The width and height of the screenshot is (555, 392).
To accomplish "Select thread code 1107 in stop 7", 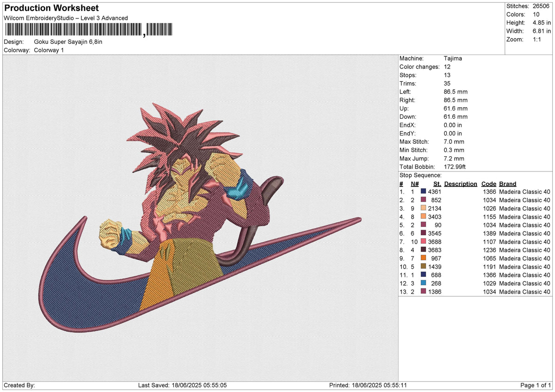I will click(489, 242).
